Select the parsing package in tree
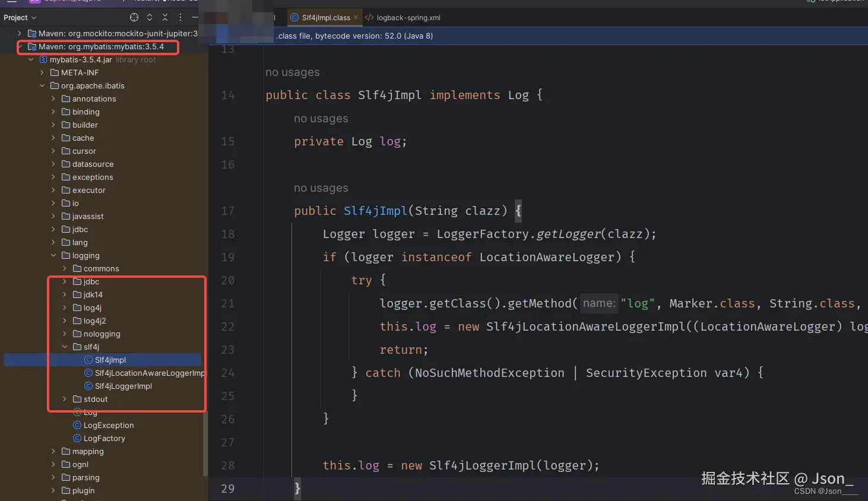The height and width of the screenshot is (501, 868). click(86, 477)
